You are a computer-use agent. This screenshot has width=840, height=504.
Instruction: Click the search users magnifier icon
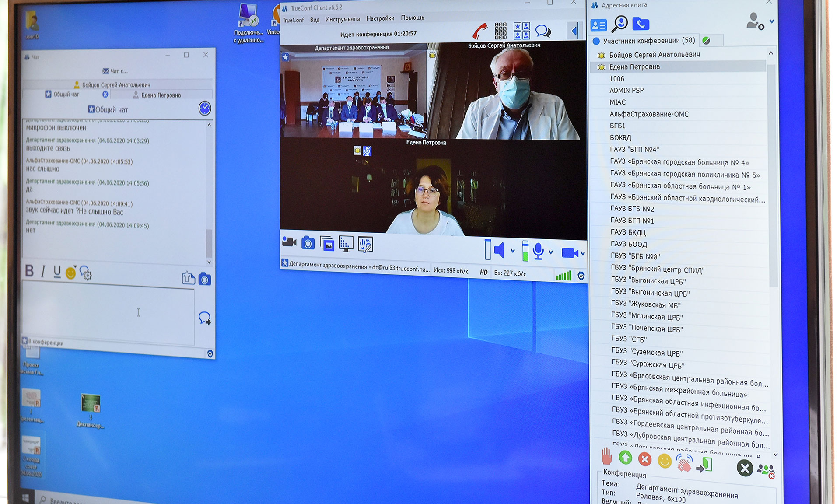pyautogui.click(x=619, y=24)
